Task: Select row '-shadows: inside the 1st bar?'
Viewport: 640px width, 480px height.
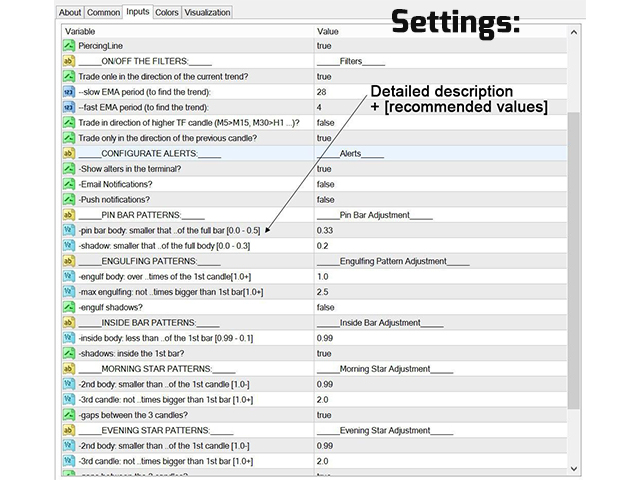Action: pyautogui.click(x=314, y=353)
